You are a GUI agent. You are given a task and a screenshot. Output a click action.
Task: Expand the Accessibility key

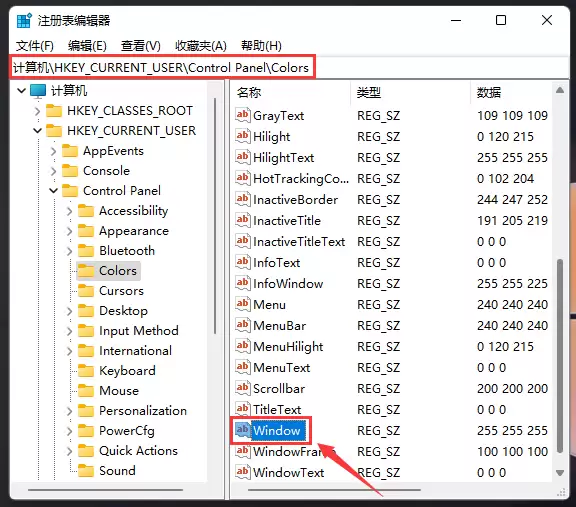tap(69, 211)
